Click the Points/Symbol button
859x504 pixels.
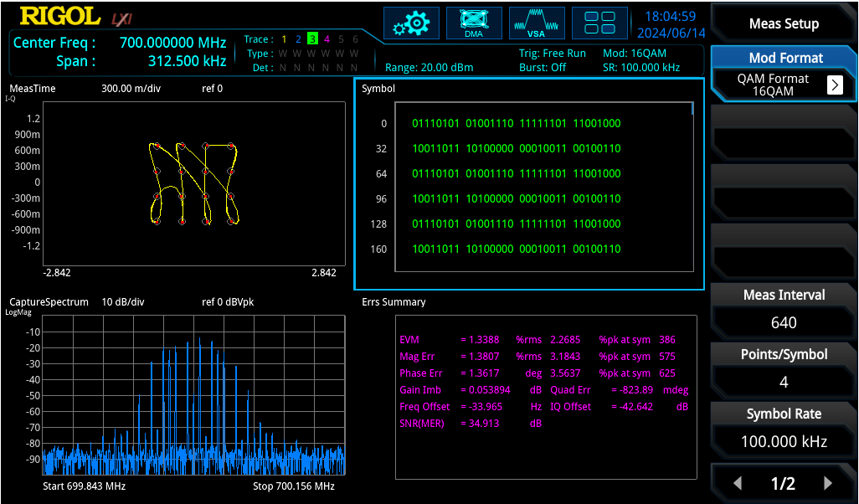tap(784, 368)
